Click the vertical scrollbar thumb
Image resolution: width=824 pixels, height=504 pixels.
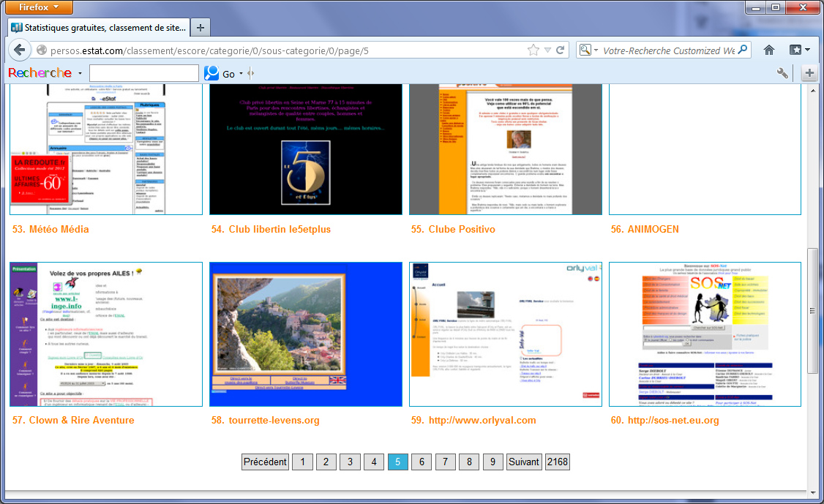tap(813, 311)
